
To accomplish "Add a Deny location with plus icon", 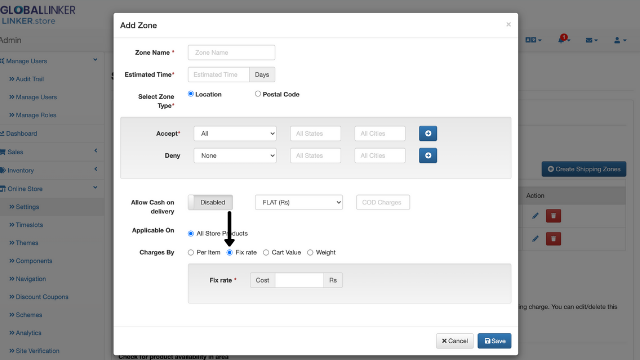I will click(x=428, y=156).
